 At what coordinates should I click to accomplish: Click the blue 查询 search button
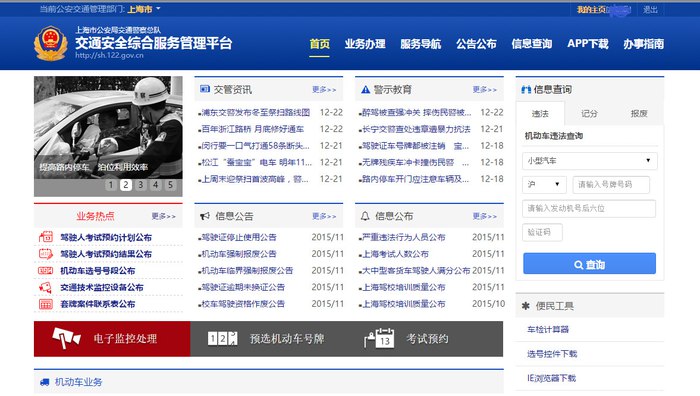[589, 264]
